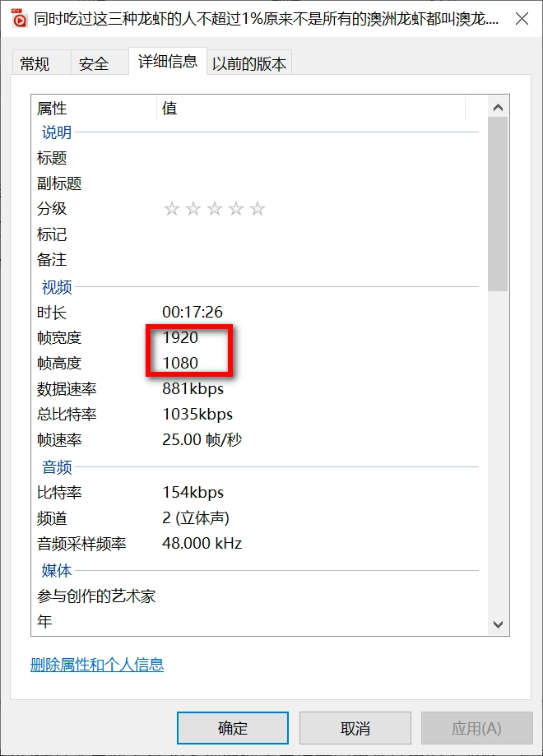Select the 总比特率 value 1035kbps
Screen dimensions: 543x756
197,414
